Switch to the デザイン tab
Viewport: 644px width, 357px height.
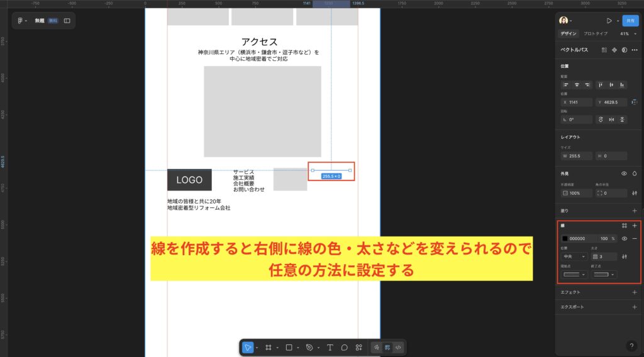[568, 33]
